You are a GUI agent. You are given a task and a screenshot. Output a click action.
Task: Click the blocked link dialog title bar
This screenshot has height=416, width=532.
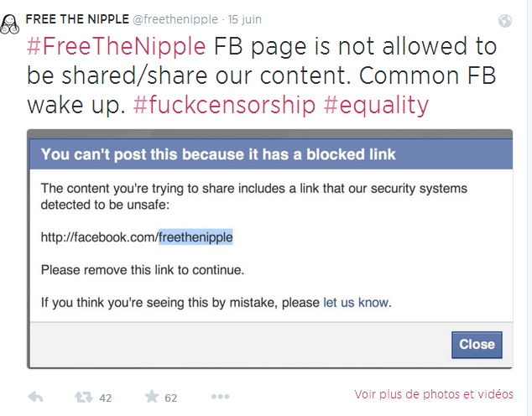[271, 154]
